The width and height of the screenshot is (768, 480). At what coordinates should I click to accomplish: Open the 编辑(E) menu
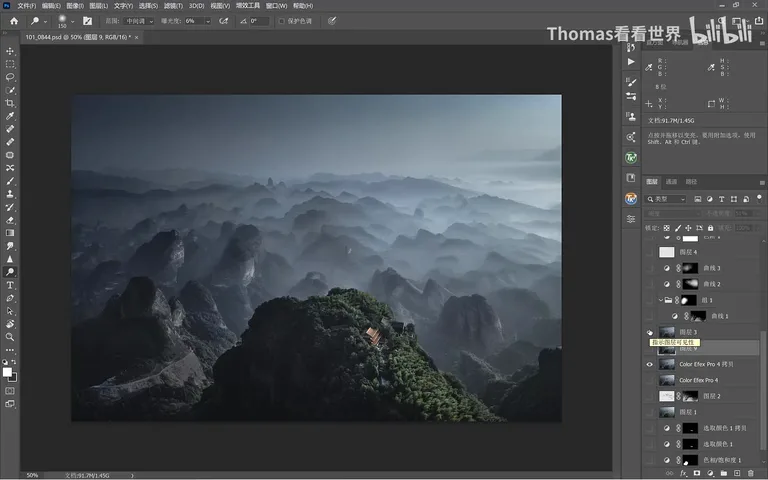(x=51, y=6)
